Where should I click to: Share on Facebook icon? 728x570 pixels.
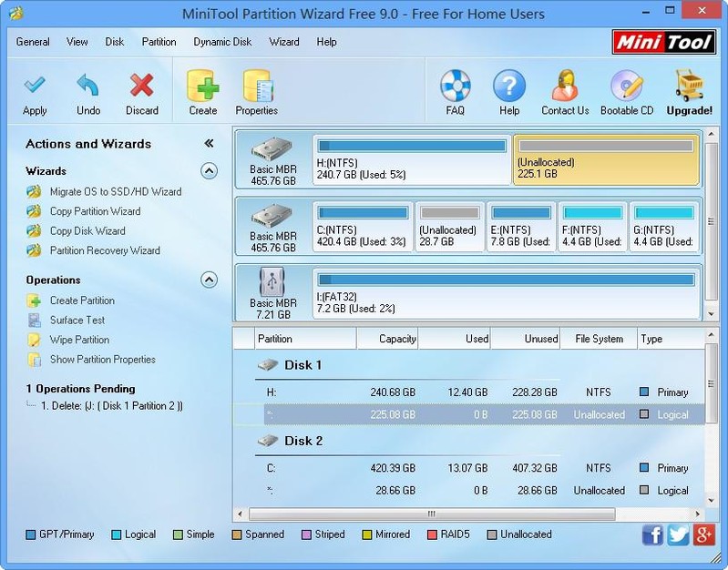tap(652, 534)
